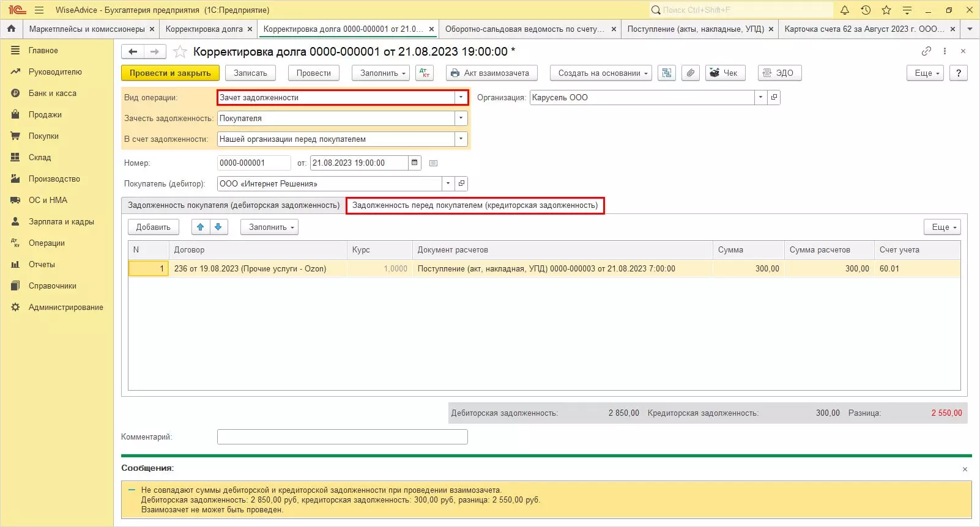
Task: Open the Создать на основании menu
Action: tap(601, 73)
